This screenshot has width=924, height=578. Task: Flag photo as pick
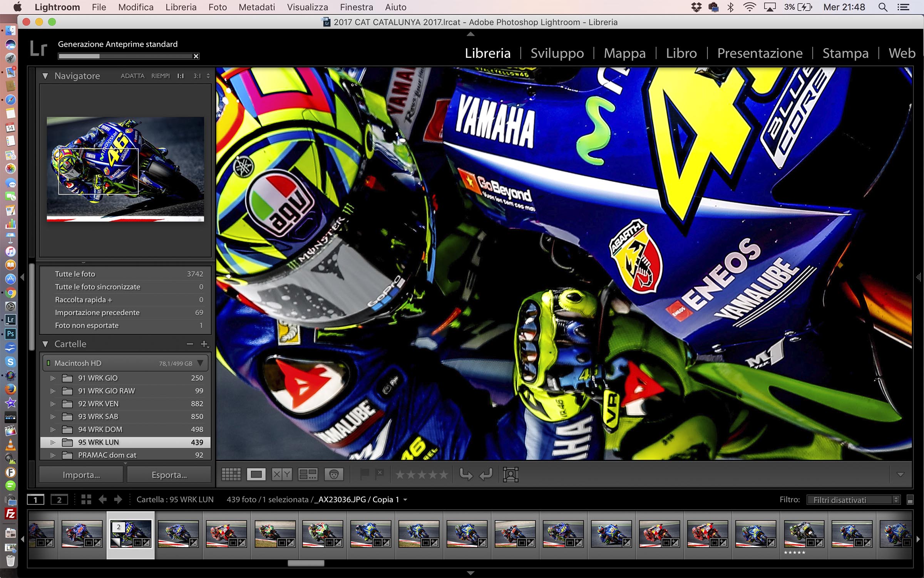click(364, 474)
